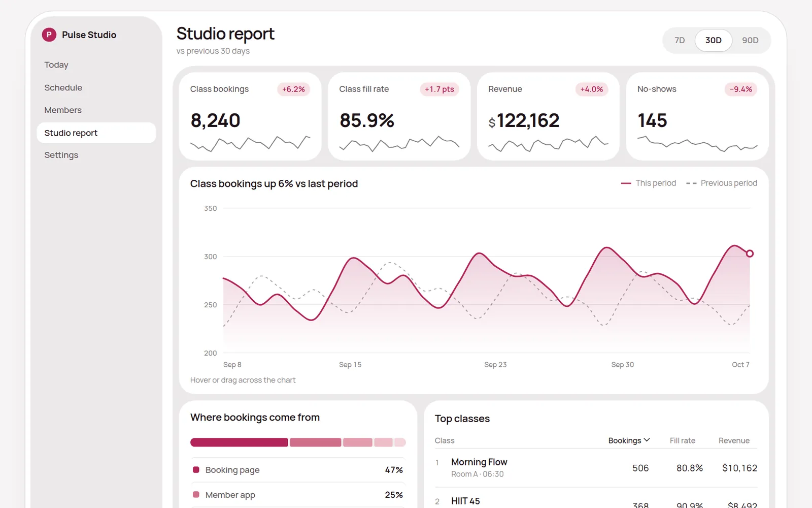Click the darkest Booking page bar segment

pyautogui.click(x=239, y=442)
